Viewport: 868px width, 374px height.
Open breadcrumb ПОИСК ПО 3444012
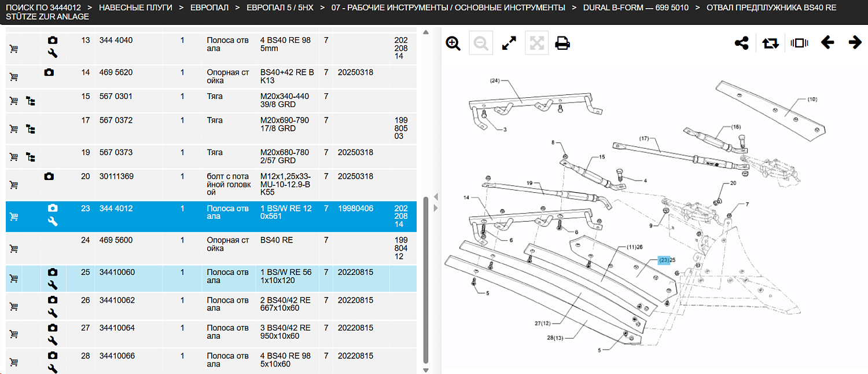(43, 8)
